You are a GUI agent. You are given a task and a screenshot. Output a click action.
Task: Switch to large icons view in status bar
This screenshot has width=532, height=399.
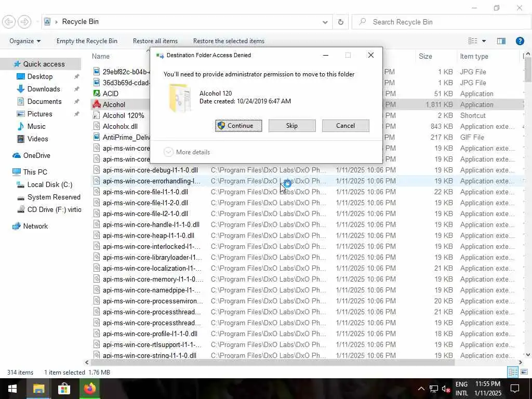click(x=524, y=372)
